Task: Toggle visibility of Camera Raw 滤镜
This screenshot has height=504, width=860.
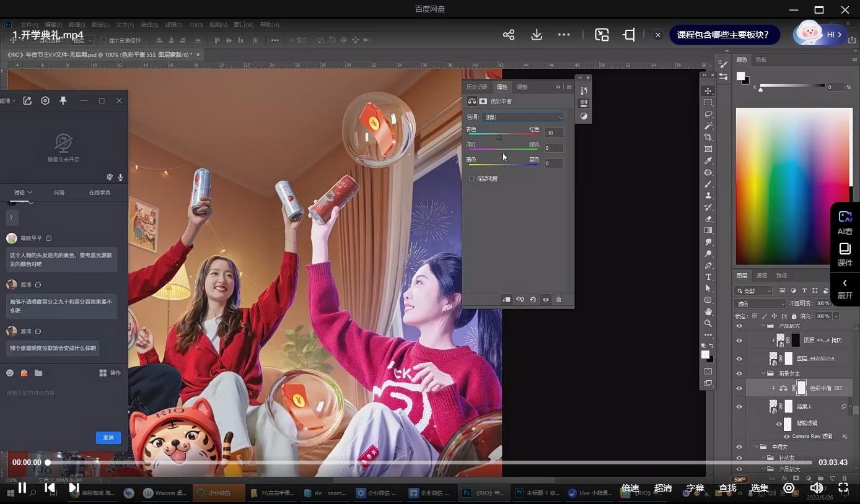Action: (787, 437)
